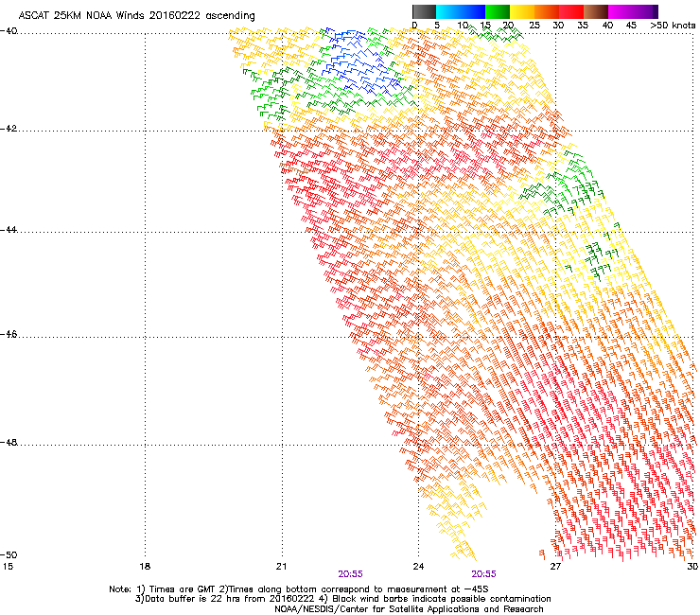Click the '-44' latitude axis label
The width and height of the screenshot is (700, 615).
point(9,230)
